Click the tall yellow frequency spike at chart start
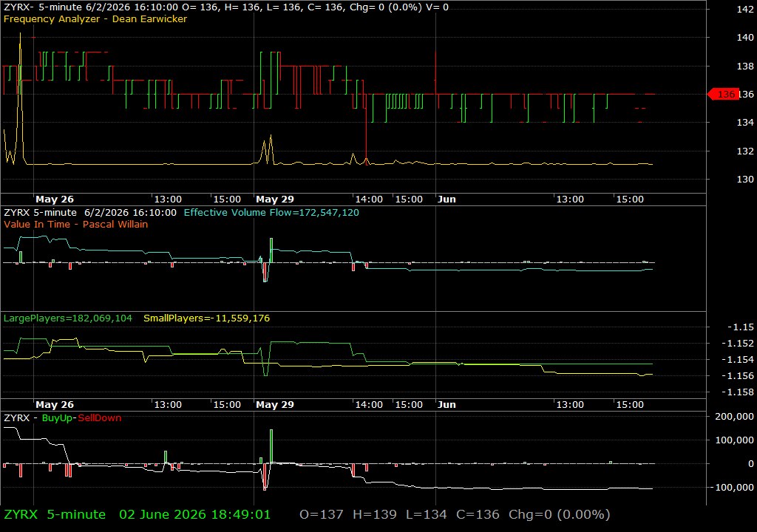757x532 pixels. coord(20,97)
